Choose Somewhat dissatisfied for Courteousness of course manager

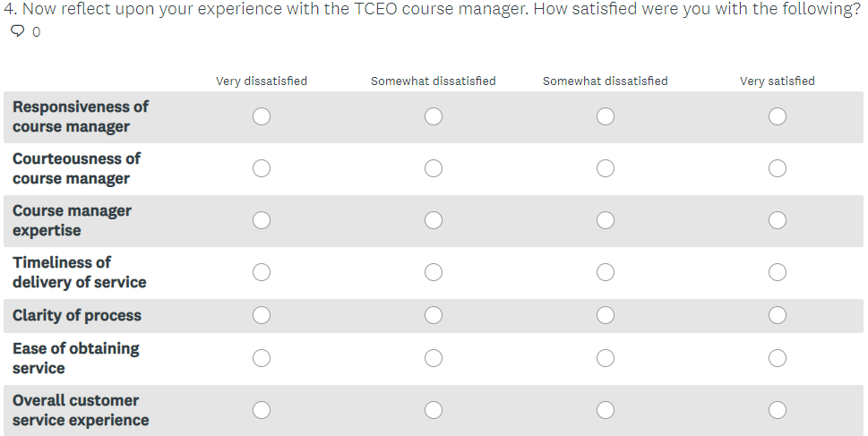click(x=434, y=168)
